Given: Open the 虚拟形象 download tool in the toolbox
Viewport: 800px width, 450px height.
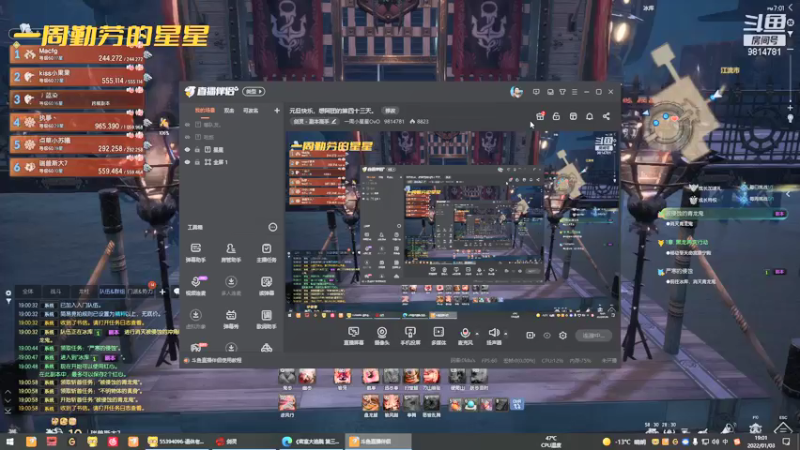Looking at the screenshot, I should [195, 319].
